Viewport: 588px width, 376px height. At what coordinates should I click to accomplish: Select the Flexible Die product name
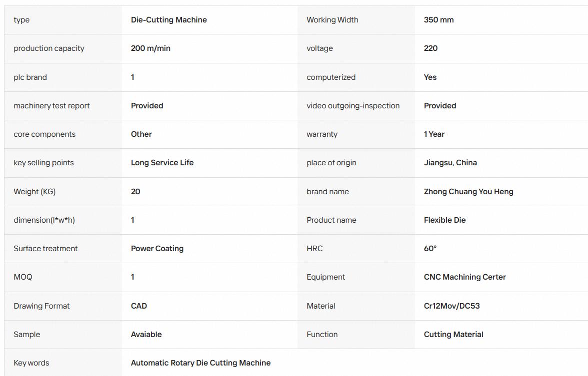(445, 220)
